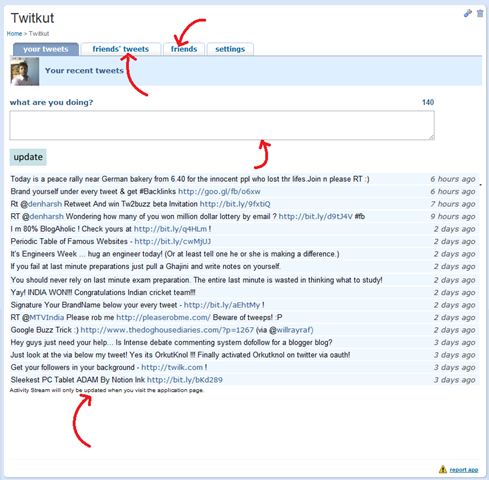
Task: Select the your tweets tab
Action: pos(46,49)
